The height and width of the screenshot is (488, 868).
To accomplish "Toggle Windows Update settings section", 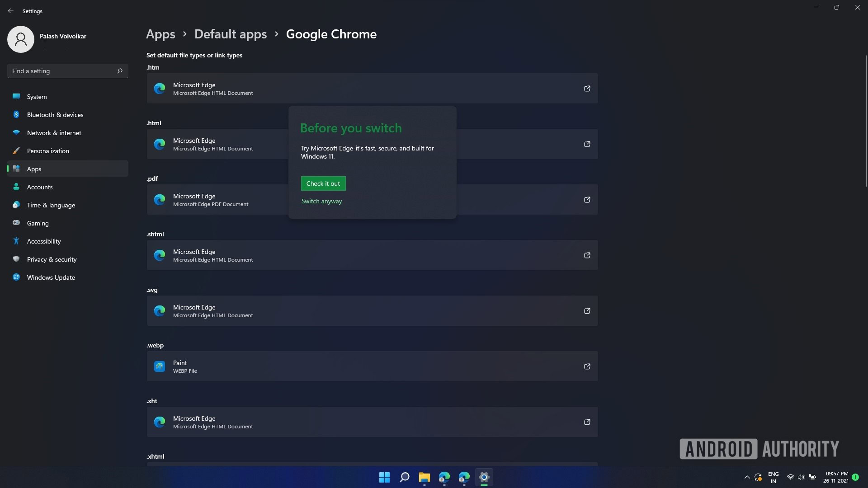I will point(51,277).
